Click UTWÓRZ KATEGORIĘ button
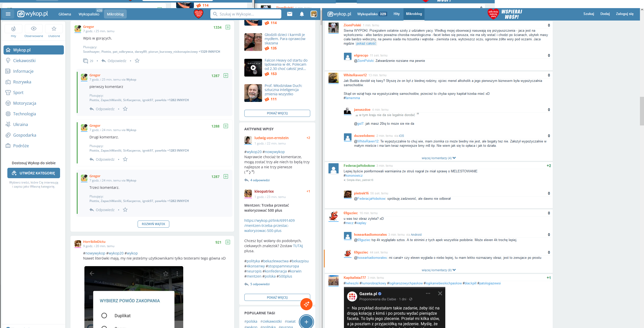This screenshot has width=644, height=328. pyautogui.click(x=34, y=173)
